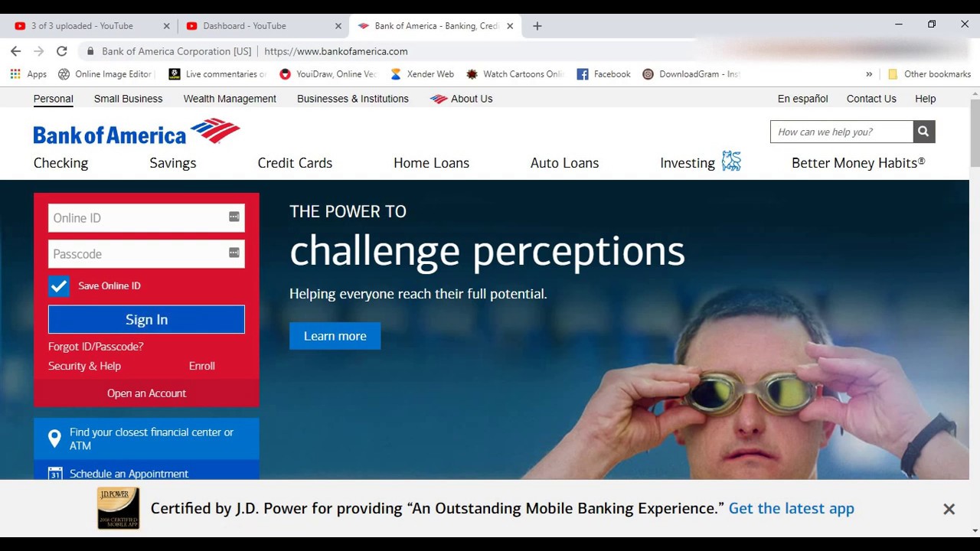Open Other bookmarks folder
Screen dimensions: 980x551
coord(929,74)
